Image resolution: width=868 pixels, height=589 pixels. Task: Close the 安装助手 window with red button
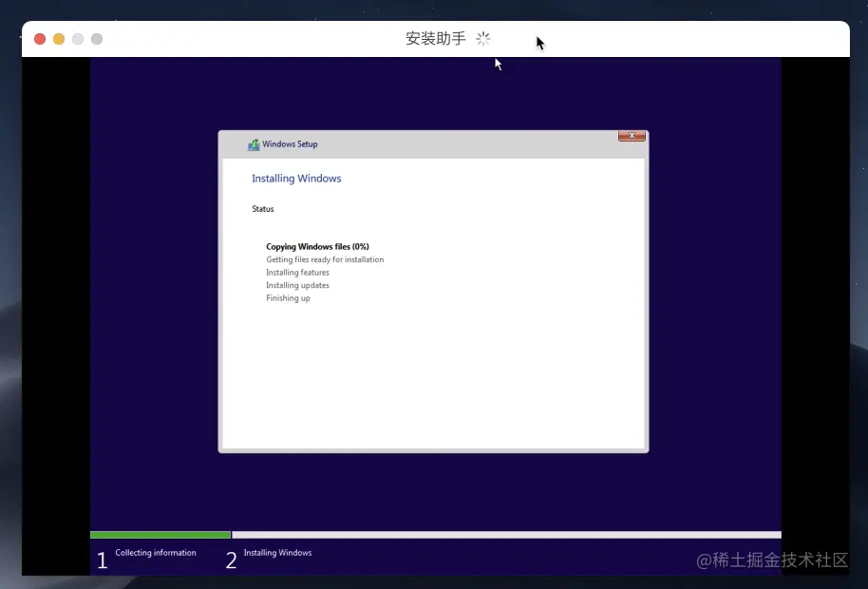[x=40, y=39]
